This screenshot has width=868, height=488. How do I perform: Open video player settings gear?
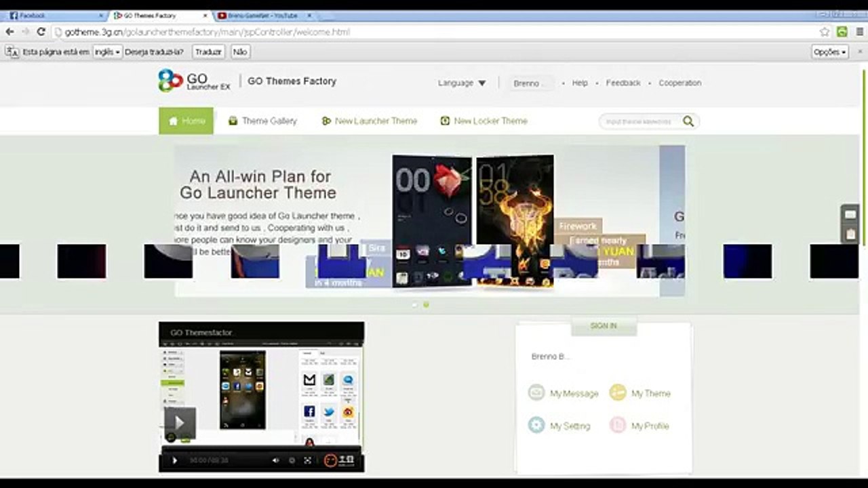click(x=292, y=461)
